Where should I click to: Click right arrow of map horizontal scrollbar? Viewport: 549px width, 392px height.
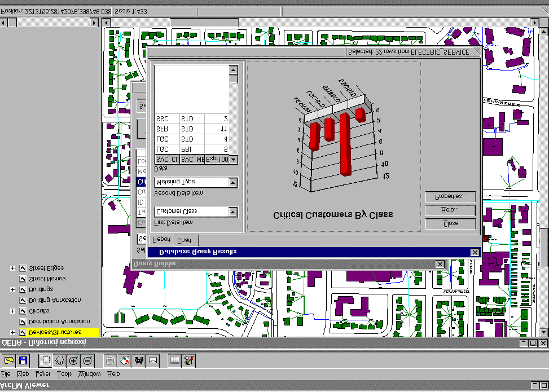pos(535,23)
